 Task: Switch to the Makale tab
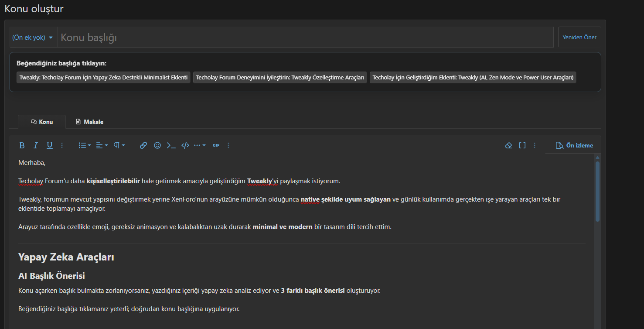(89, 122)
